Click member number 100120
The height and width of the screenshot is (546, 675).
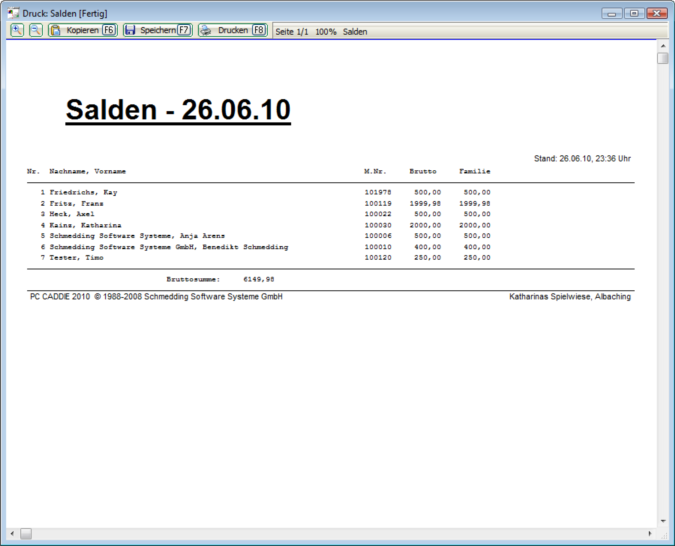[378, 257]
